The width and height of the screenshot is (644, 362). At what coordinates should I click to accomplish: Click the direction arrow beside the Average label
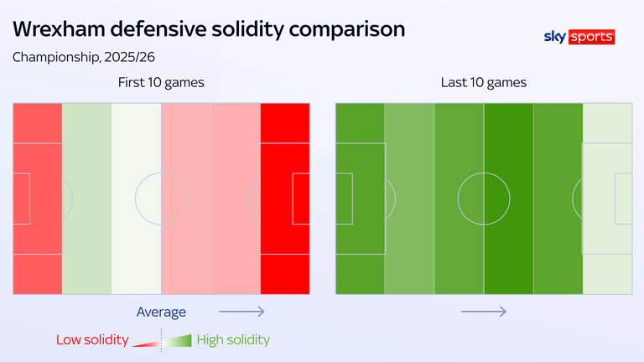(x=241, y=312)
